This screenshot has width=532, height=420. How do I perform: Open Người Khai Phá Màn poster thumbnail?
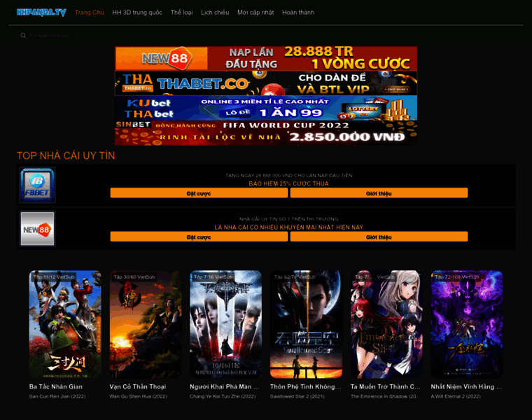click(225, 324)
